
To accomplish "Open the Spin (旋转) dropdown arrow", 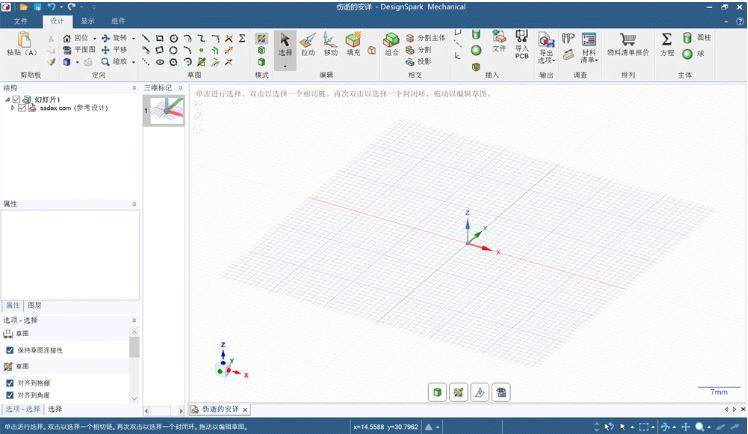I will (x=133, y=38).
